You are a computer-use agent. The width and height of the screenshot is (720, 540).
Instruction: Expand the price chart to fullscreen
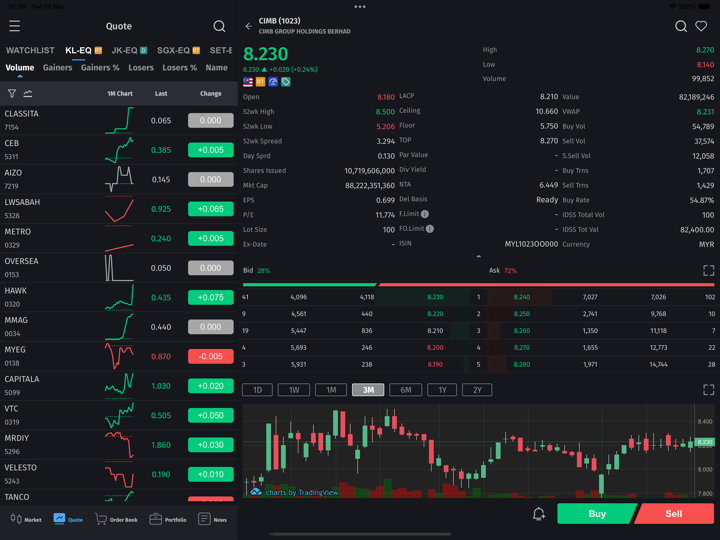point(708,390)
